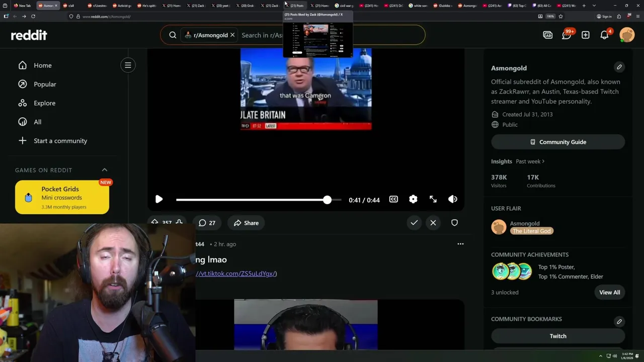The height and width of the screenshot is (362, 644).
Task: Edit community bookmarks with pencil icon
Action: coord(619,321)
